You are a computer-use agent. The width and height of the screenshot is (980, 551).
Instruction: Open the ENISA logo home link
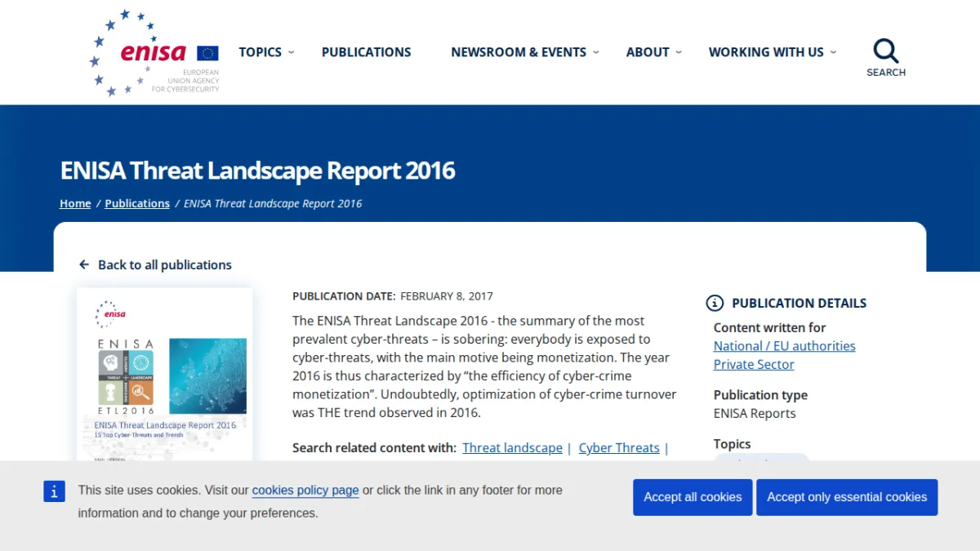pyautogui.click(x=154, y=52)
